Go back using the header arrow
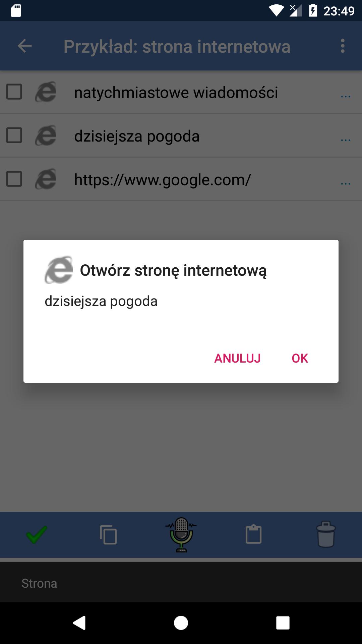This screenshot has height=644, width=362. pos(25,46)
